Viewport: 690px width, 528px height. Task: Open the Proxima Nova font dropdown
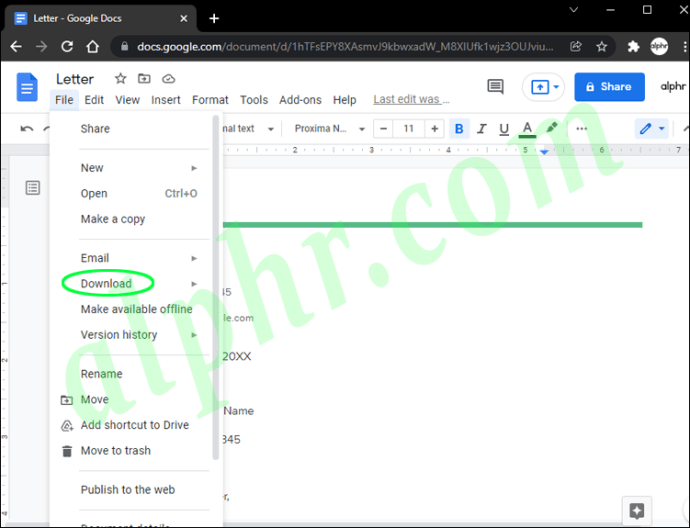pyautogui.click(x=330, y=128)
